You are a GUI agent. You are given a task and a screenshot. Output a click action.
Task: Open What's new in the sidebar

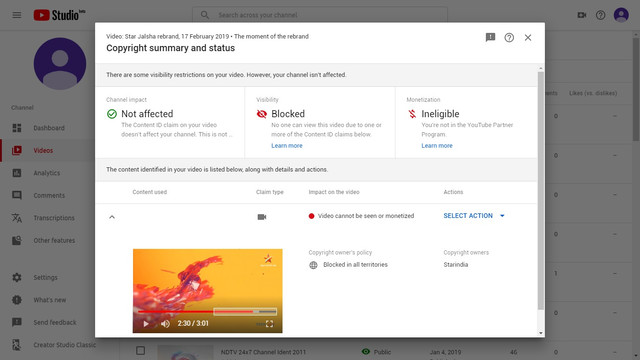48,300
